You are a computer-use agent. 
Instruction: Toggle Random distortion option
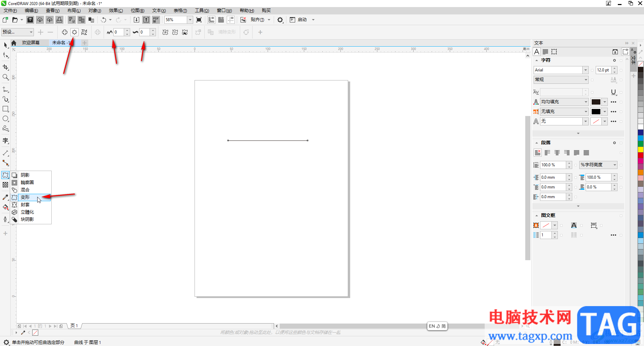point(165,32)
